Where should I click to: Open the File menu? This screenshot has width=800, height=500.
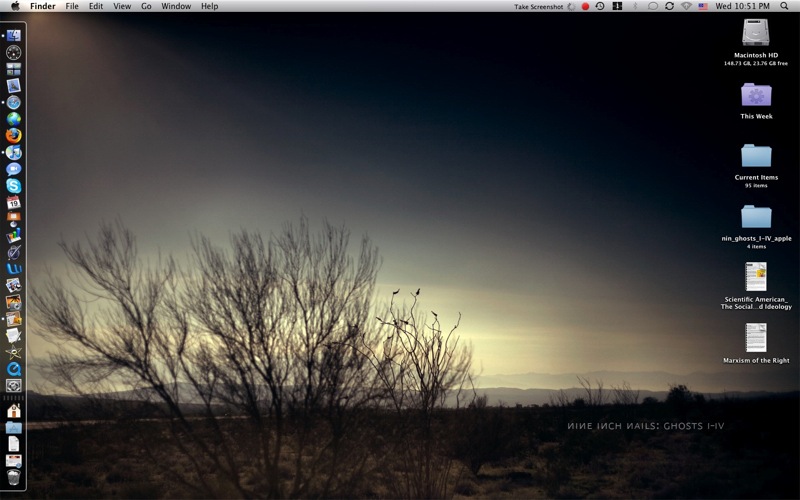pos(72,6)
